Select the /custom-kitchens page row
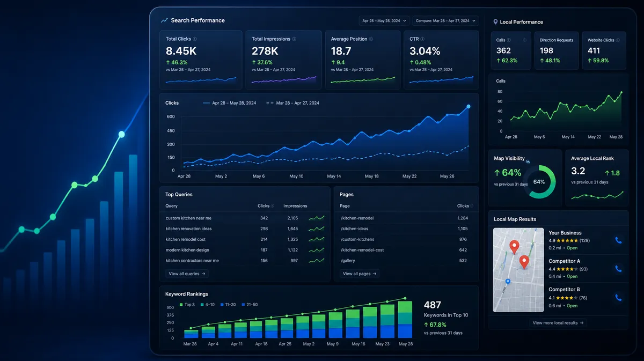 pyautogui.click(x=406, y=239)
